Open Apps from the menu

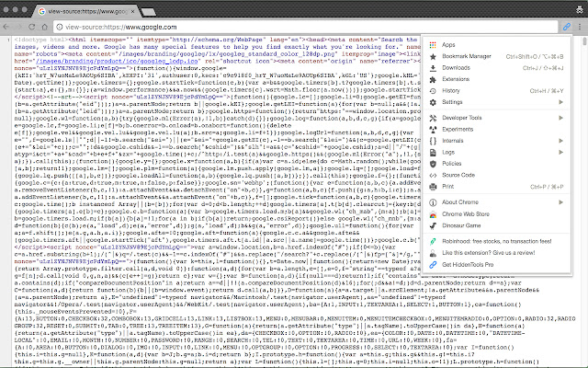(x=496, y=45)
